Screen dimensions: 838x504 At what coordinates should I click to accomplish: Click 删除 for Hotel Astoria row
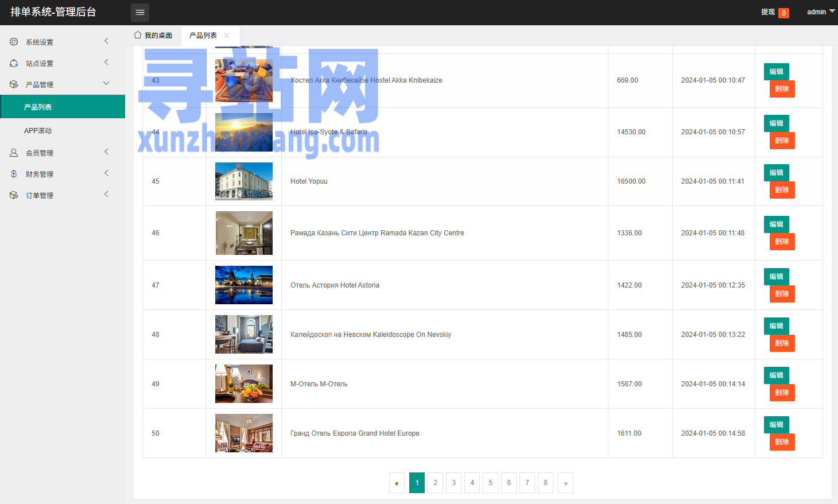pos(782,294)
